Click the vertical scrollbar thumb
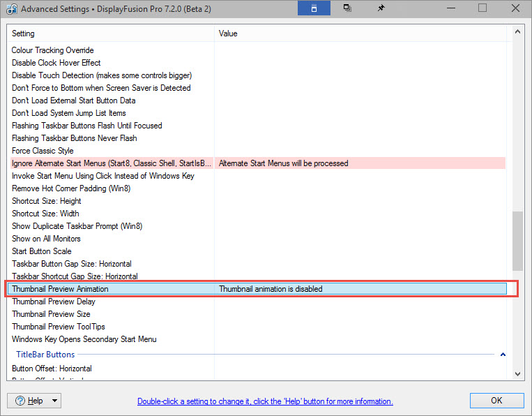Screen dimensions: 532x416 coord(517,241)
